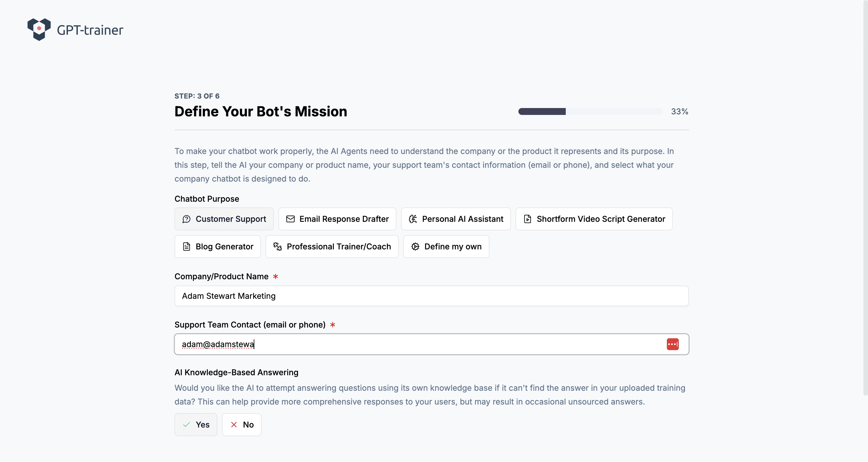Click the Company/Product Name label
Screen dimensions: 868x462
221,276
